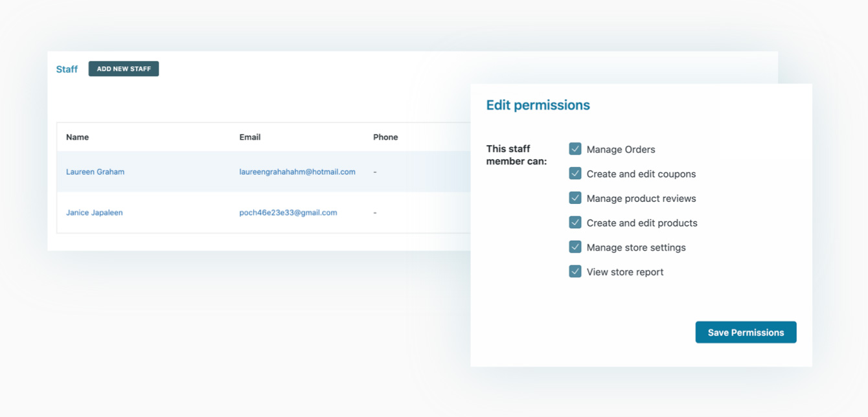Open Laureen Graham's staff profile
Viewport: 868px width, 417px height.
tap(95, 172)
